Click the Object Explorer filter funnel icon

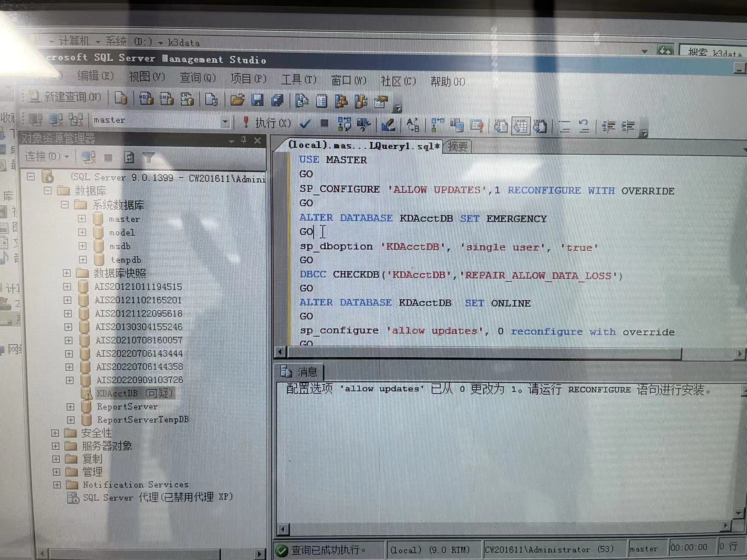[149, 157]
